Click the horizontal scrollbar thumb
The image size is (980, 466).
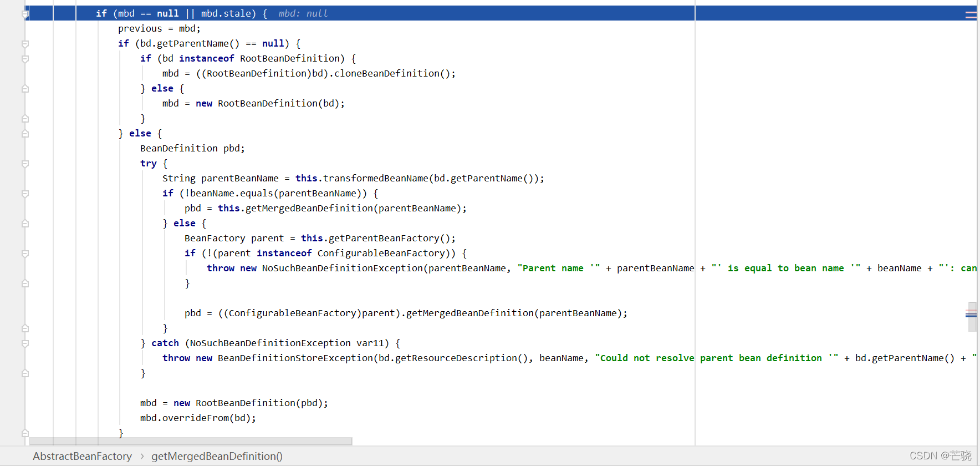(x=190, y=441)
